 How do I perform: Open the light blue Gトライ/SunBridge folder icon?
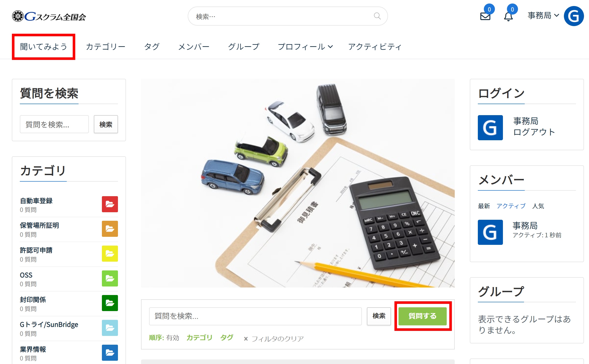[110, 328]
